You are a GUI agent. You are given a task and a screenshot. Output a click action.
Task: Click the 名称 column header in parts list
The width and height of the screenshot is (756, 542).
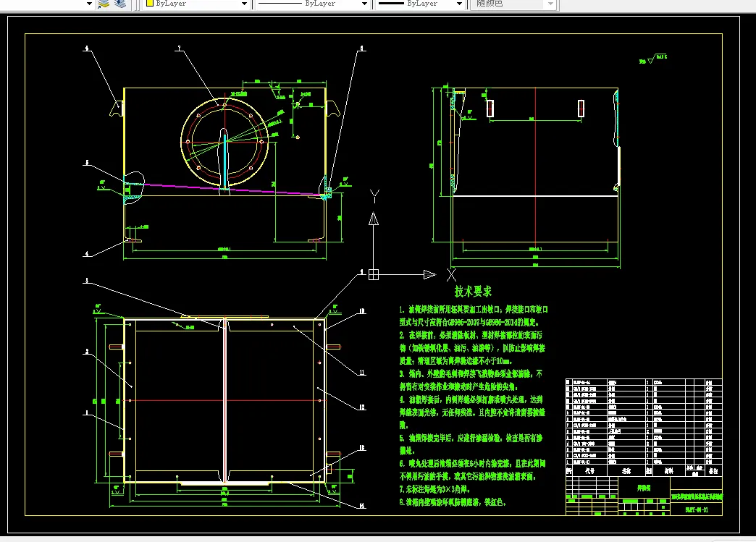(626, 470)
